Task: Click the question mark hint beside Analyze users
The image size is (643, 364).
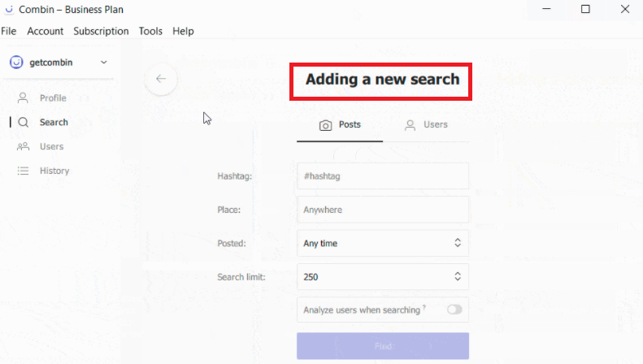Action: click(424, 308)
